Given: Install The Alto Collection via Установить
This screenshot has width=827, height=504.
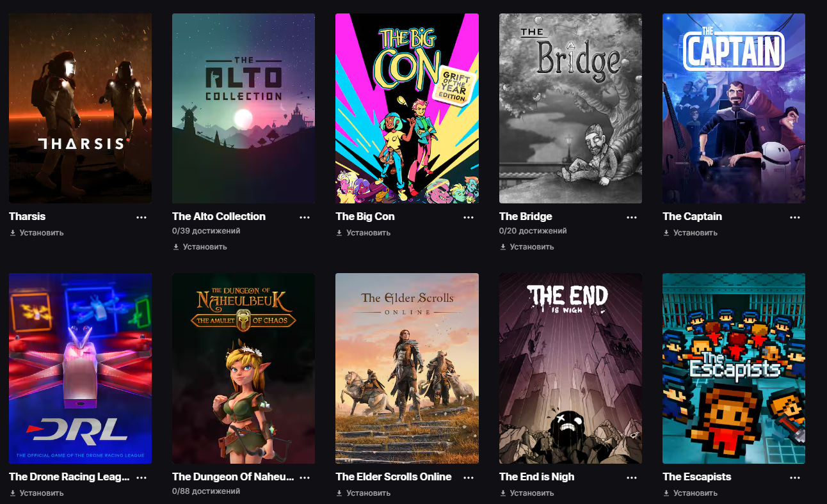Looking at the screenshot, I should pyautogui.click(x=200, y=247).
